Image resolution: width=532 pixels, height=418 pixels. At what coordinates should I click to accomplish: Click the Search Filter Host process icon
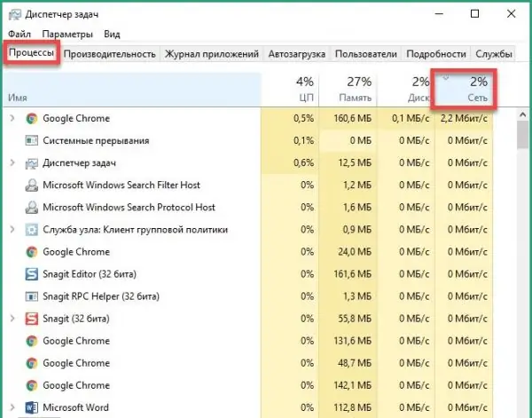pyautogui.click(x=32, y=185)
